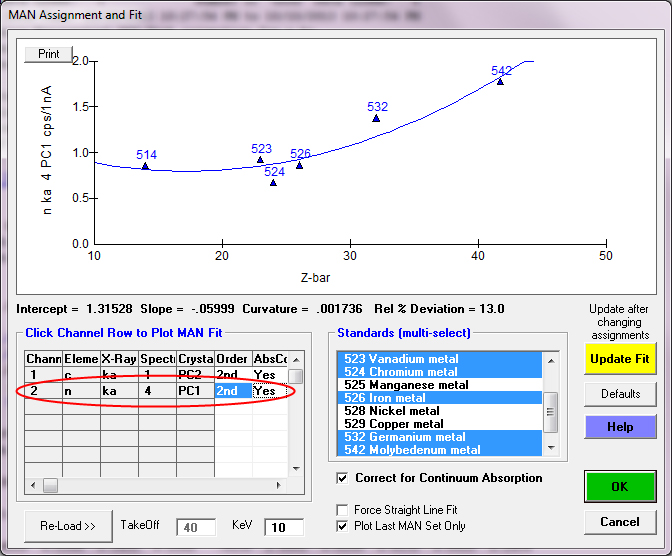Click the Re-Load >> button
The height and width of the screenshot is (556, 672).
pos(68,525)
